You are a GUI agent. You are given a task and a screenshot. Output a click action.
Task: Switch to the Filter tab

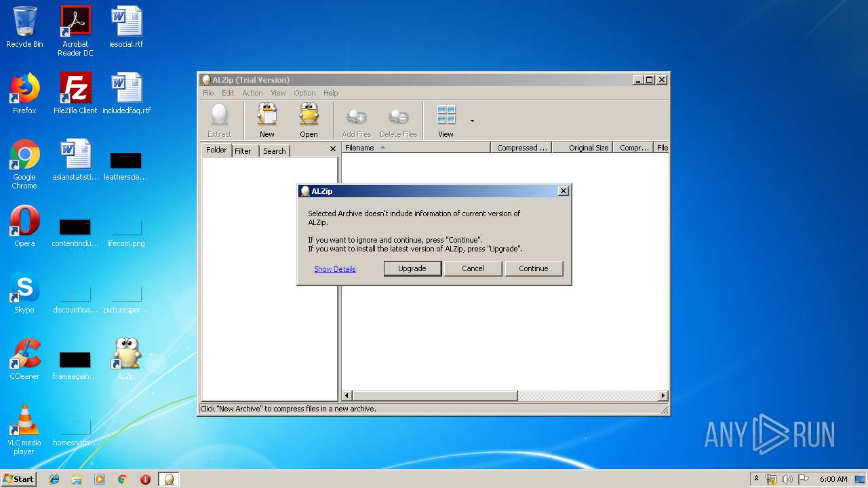[243, 151]
